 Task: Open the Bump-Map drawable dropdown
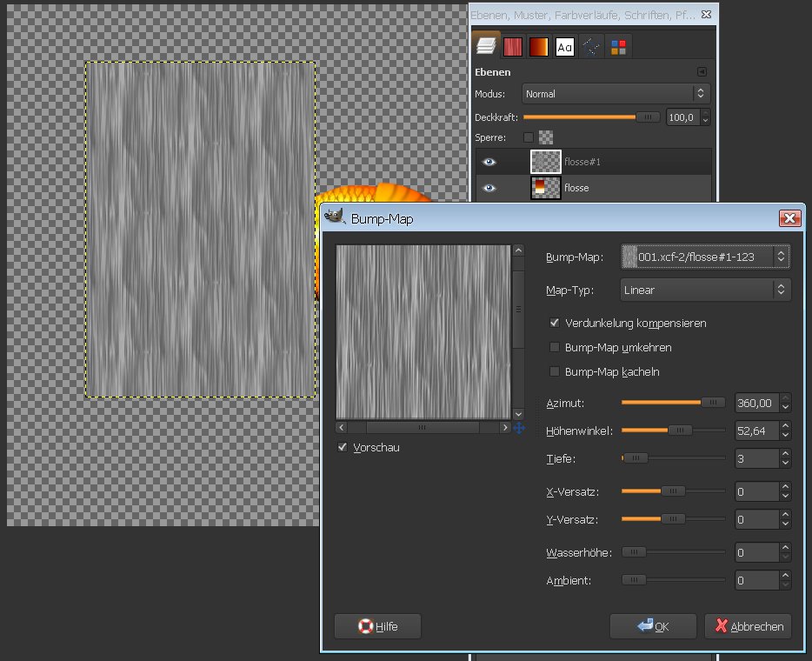coord(705,257)
